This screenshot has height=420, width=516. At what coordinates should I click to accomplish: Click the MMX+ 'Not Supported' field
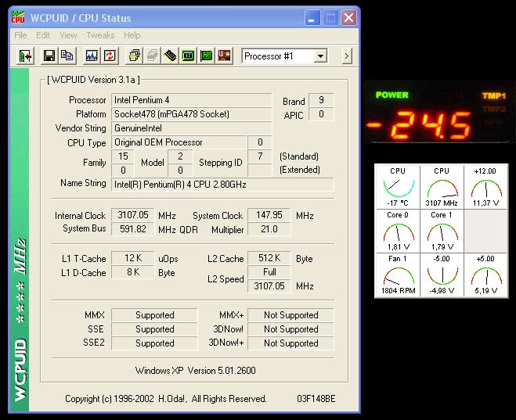[x=291, y=315]
